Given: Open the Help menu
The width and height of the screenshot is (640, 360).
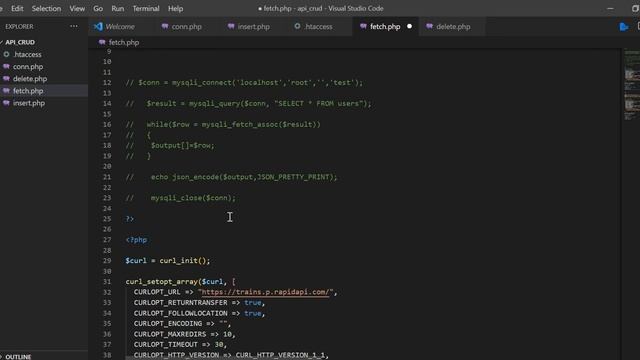Looking at the screenshot, I should click(x=176, y=9).
